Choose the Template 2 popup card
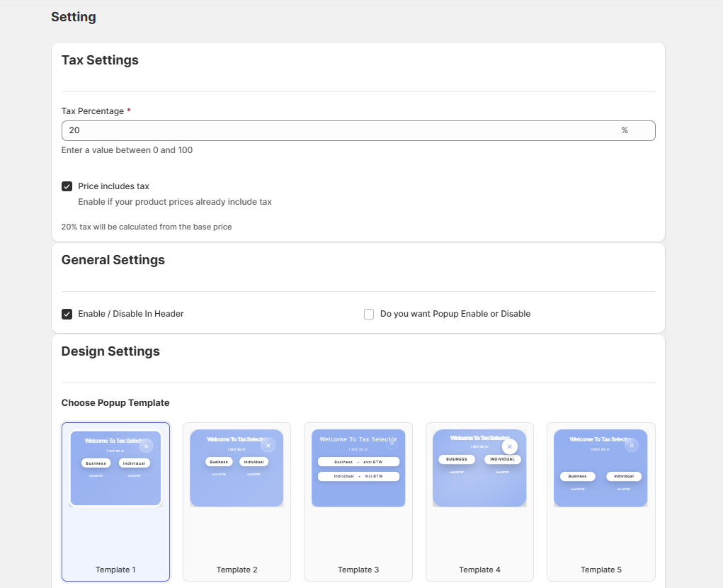This screenshot has height=588, width=723. coord(237,502)
